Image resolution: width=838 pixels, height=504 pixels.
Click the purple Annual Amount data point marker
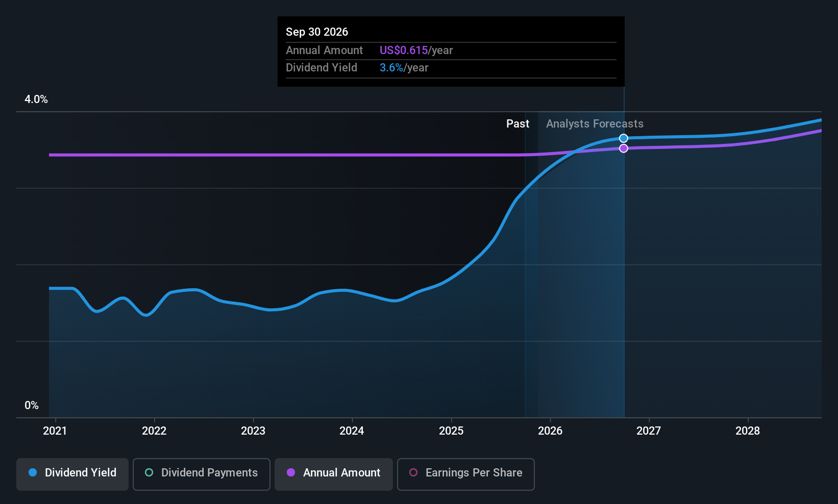(x=624, y=148)
